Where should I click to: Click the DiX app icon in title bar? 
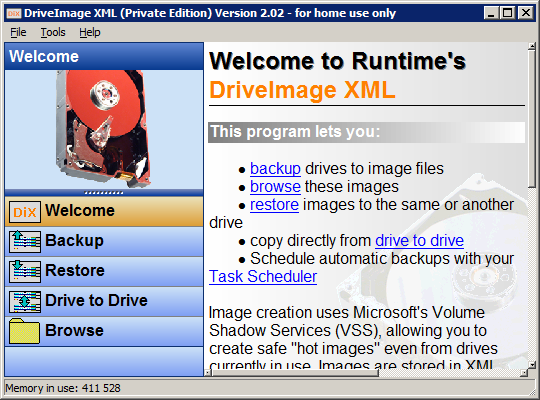point(14,13)
